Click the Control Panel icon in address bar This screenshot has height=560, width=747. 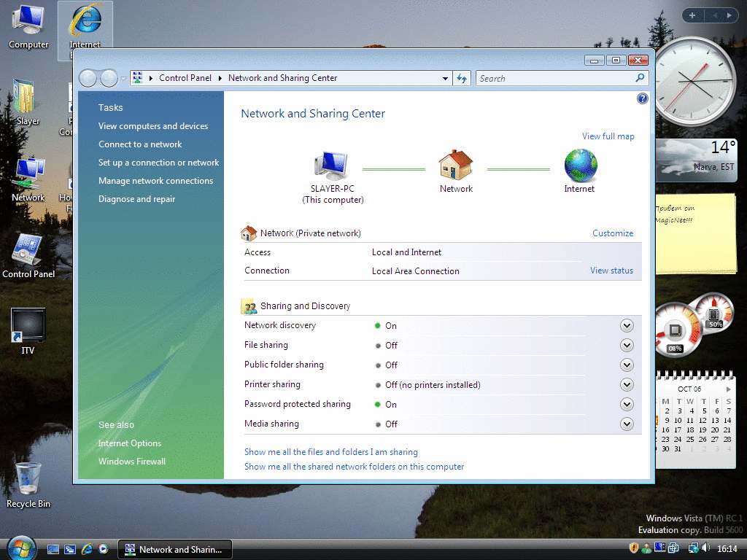pyautogui.click(x=138, y=77)
